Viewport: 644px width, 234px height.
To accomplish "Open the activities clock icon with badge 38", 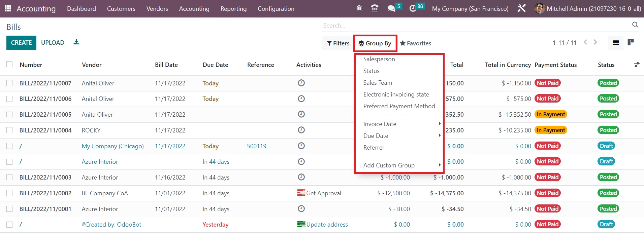I will point(413,8).
